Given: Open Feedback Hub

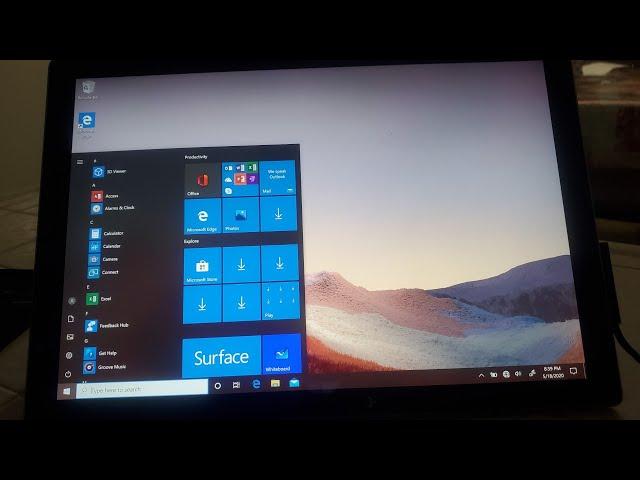Looking at the screenshot, I should coord(107,325).
